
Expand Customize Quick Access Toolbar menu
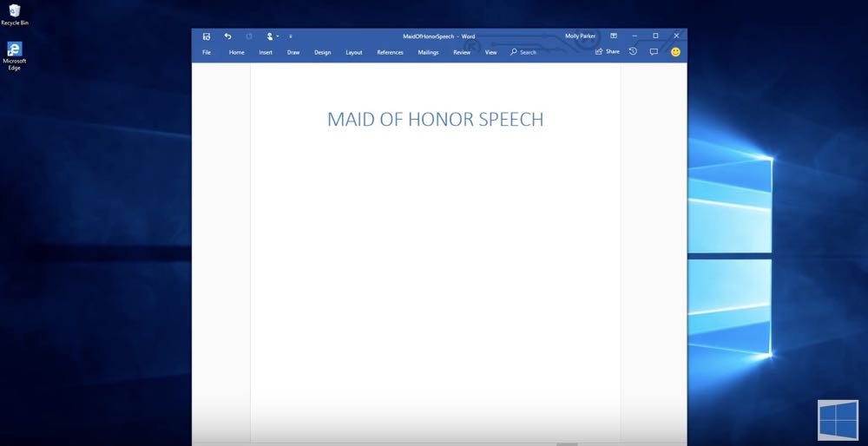pos(291,36)
